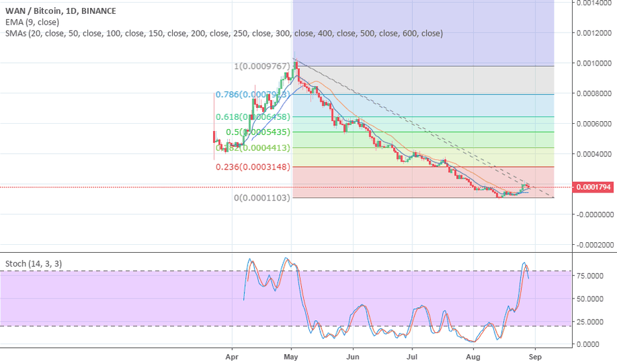Click the Aug label on time axis
The height and width of the screenshot is (364, 617).
coord(473,357)
